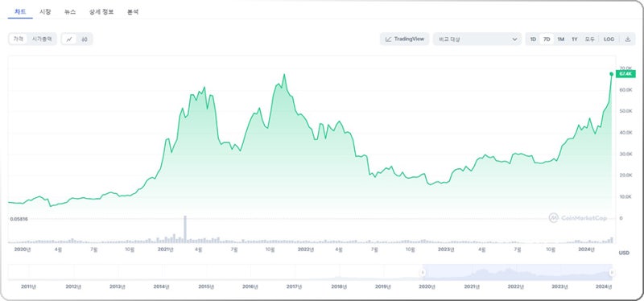Set range to 모두 (all)

(x=590, y=39)
